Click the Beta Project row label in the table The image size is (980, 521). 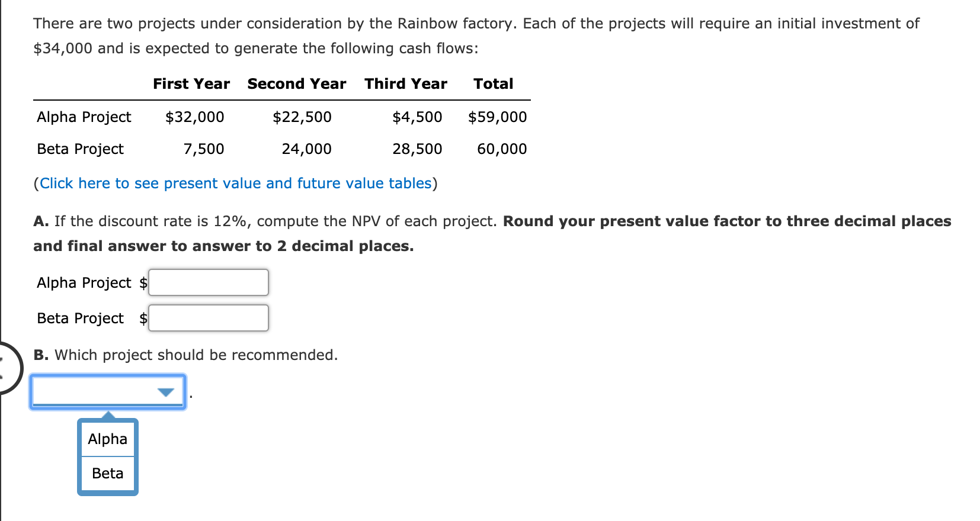pos(79,149)
